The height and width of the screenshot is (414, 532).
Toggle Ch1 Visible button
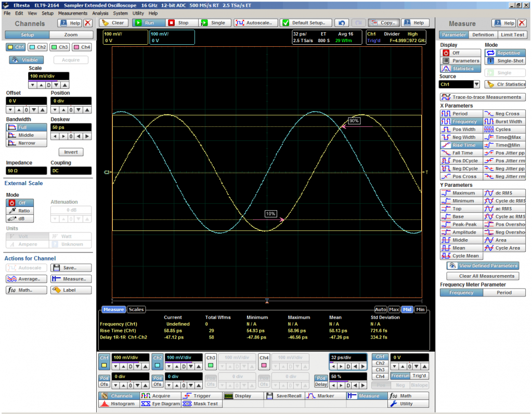[26, 60]
